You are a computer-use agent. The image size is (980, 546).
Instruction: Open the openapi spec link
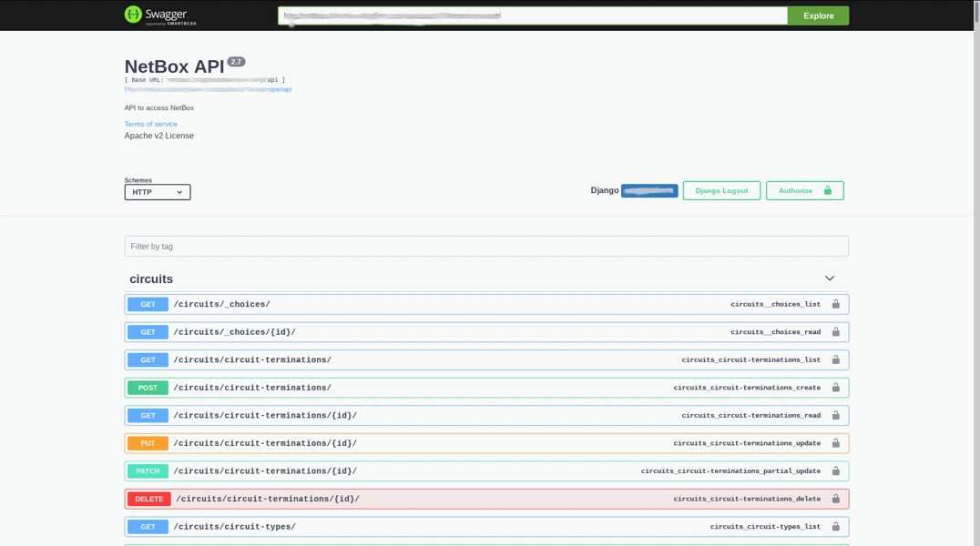[x=208, y=89]
